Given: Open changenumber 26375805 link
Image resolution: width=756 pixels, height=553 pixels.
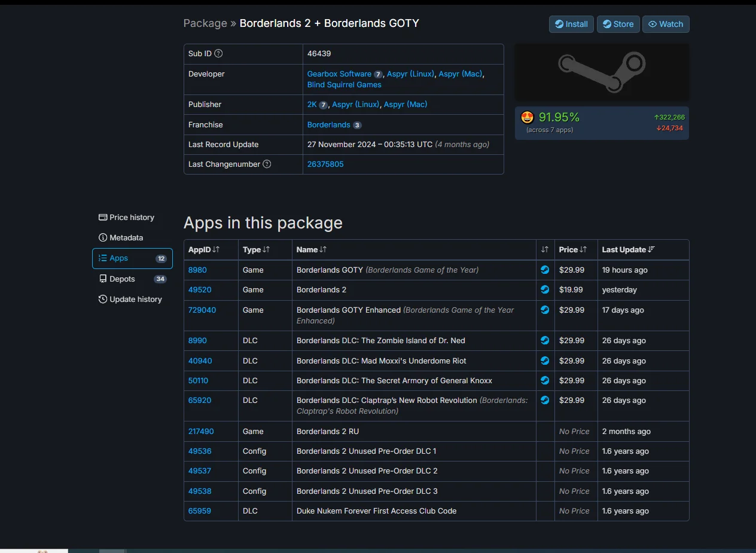Looking at the screenshot, I should (325, 164).
